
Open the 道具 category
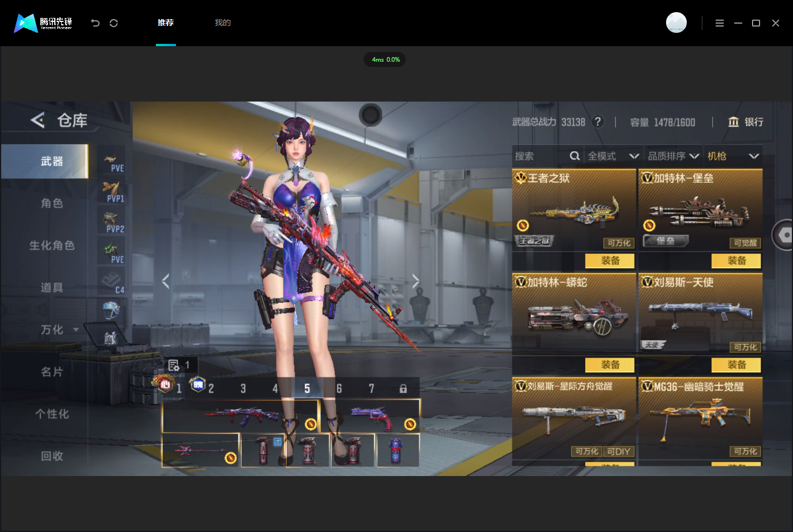(52, 287)
